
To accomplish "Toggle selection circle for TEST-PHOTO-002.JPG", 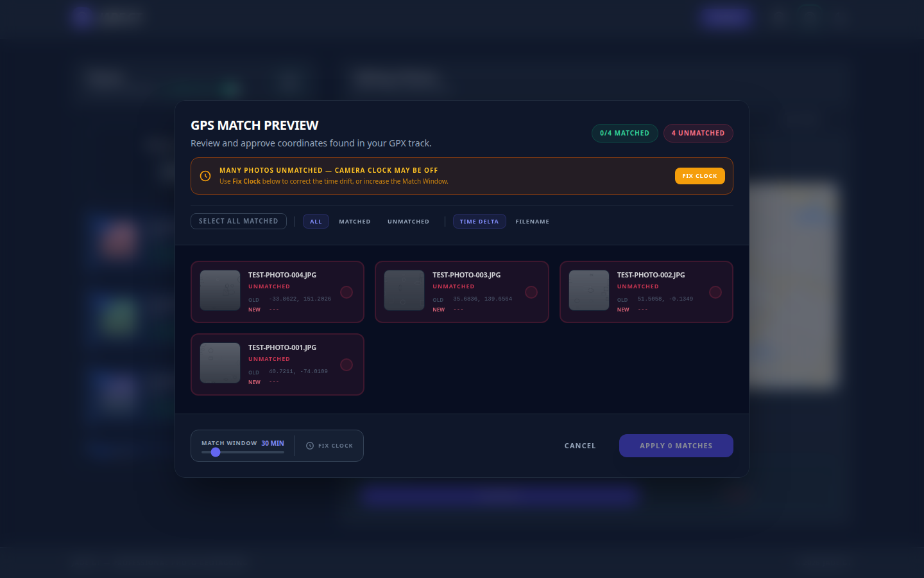I will click(x=715, y=292).
